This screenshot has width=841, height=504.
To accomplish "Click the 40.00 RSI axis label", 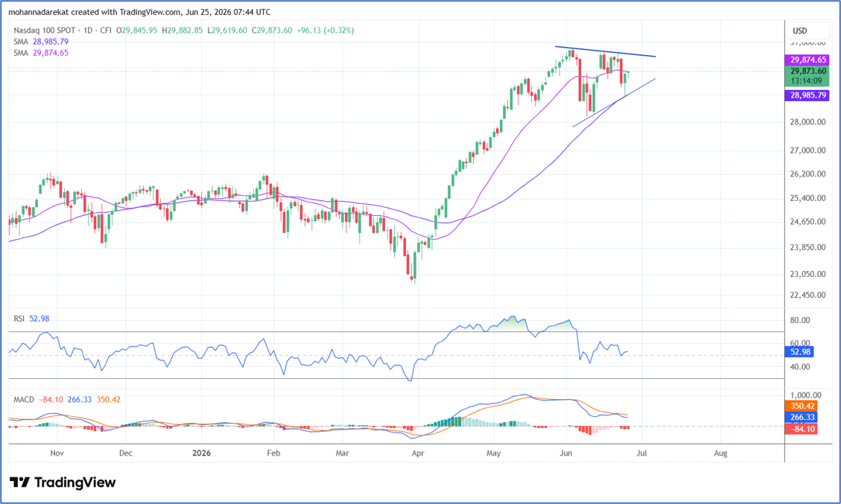I will click(x=800, y=367).
